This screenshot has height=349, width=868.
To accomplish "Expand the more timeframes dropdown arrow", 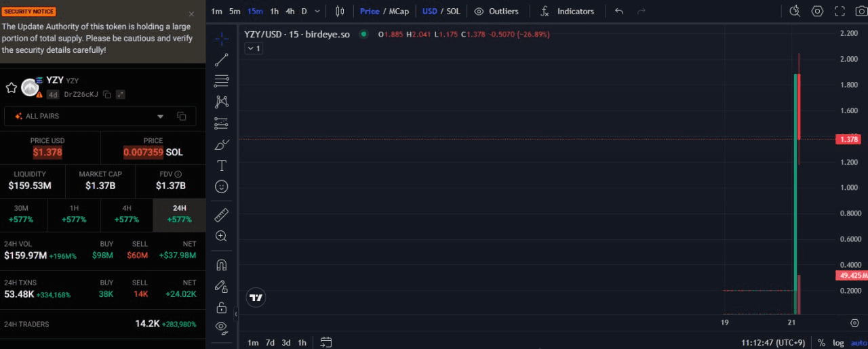I will 317,11.
